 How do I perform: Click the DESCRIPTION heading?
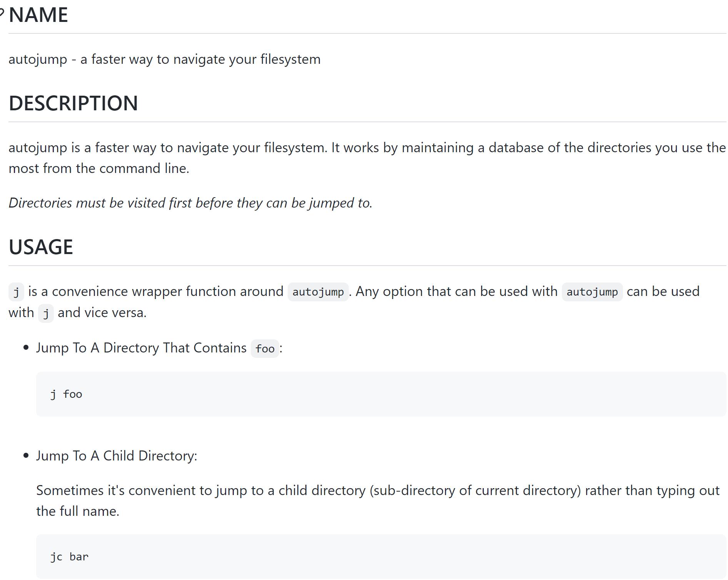(x=73, y=103)
